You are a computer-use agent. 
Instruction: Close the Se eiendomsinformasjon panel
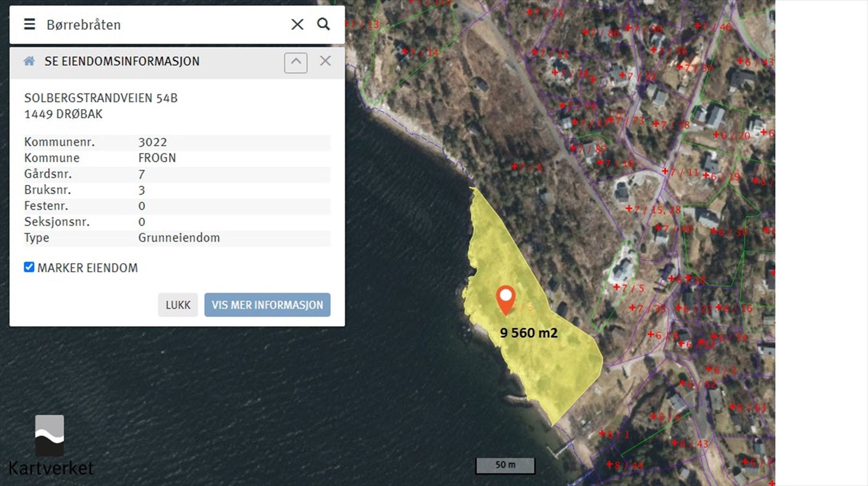325,61
